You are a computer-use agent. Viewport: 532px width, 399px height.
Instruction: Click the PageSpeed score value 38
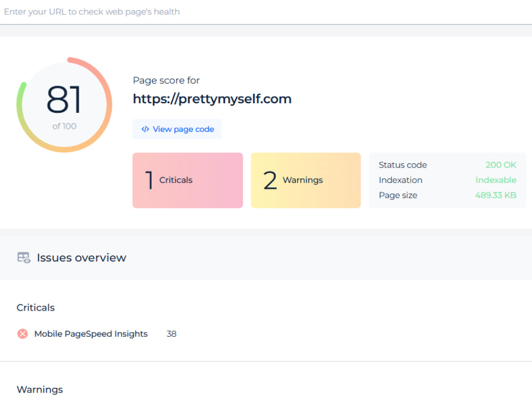171,334
